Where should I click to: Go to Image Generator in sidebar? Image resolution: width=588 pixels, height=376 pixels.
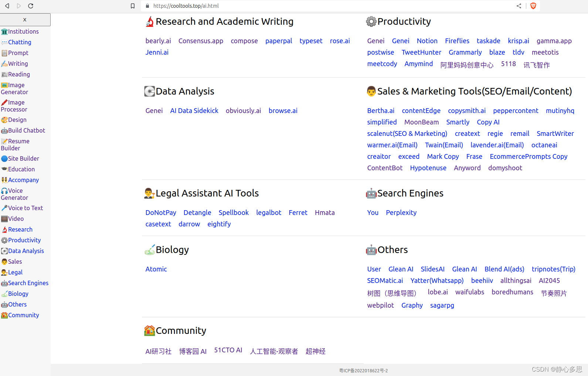pyautogui.click(x=14, y=89)
